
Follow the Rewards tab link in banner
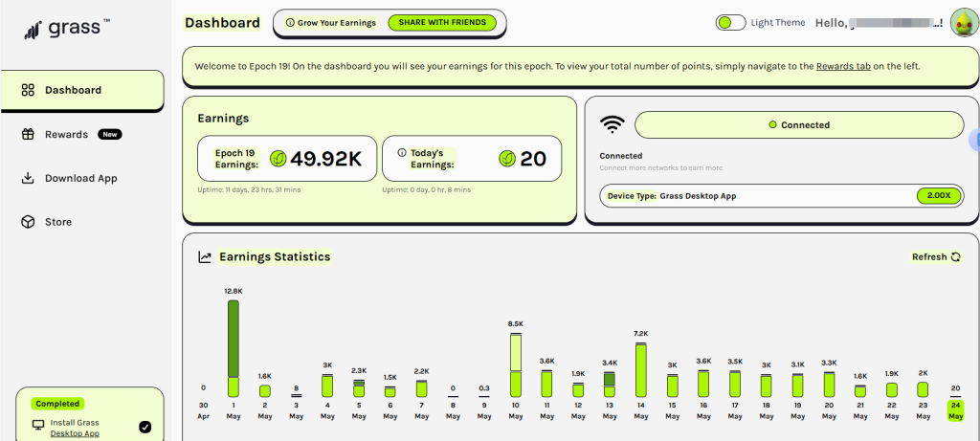843,66
